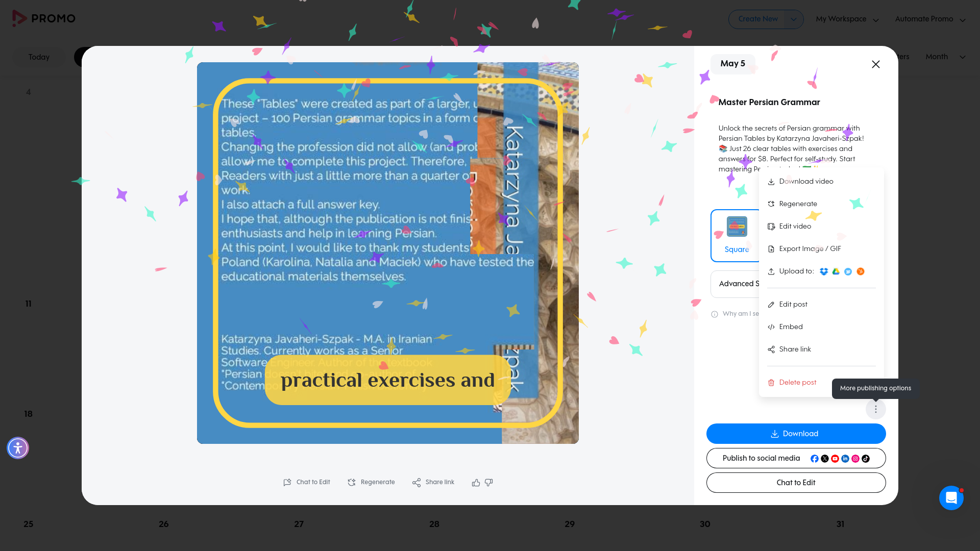Click calendar day 18
Screen dimensions: 980x551
[x=29, y=414]
